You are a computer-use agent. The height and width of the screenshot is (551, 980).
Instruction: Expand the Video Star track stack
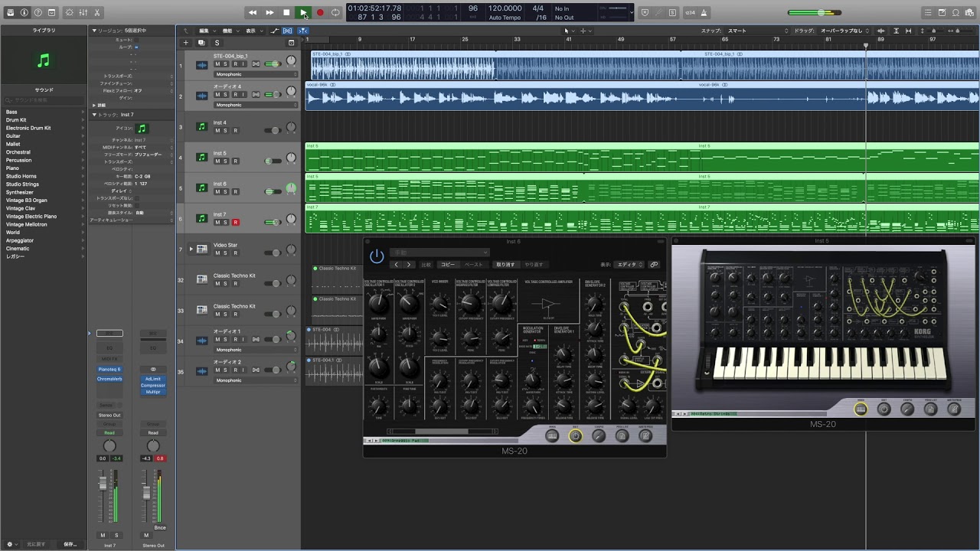191,249
